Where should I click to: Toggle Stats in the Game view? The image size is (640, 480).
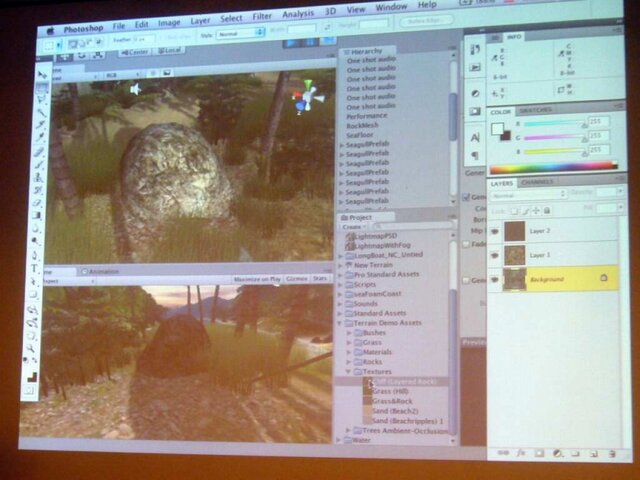coord(320,278)
